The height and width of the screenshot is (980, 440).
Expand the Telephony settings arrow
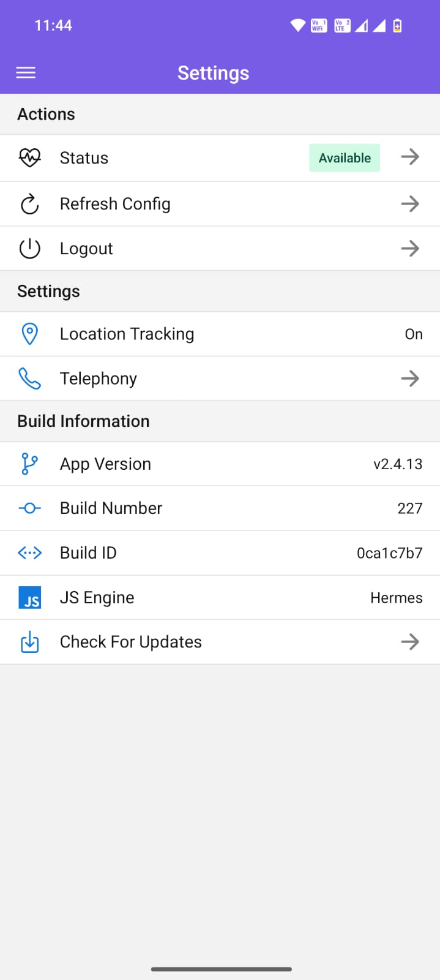(409, 378)
